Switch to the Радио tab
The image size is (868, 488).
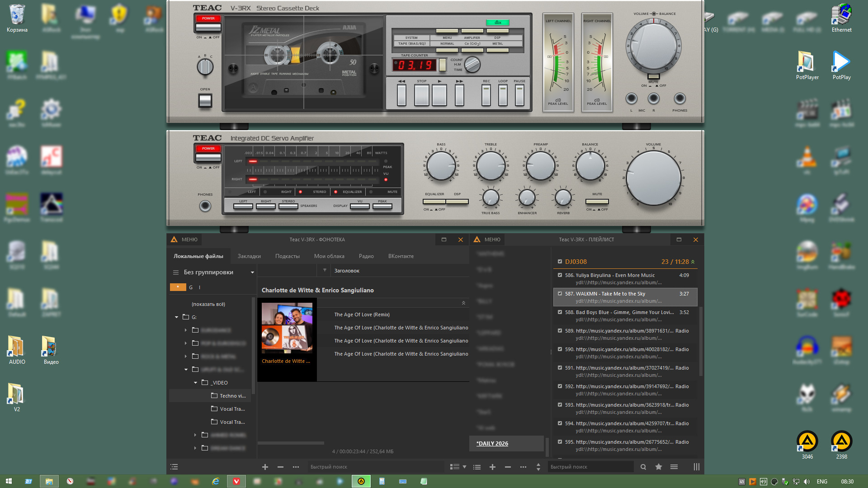[x=366, y=256]
